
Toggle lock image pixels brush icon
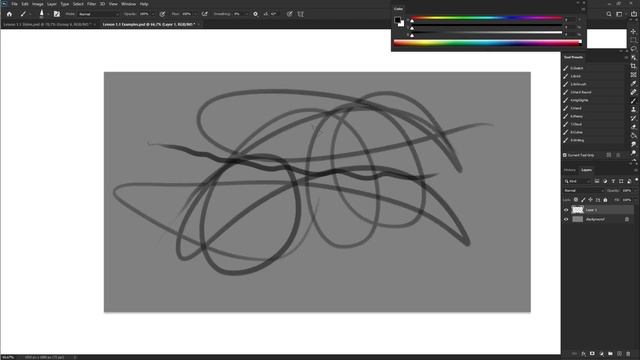click(x=583, y=200)
